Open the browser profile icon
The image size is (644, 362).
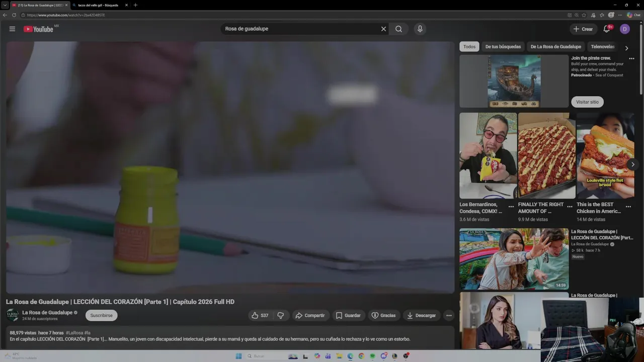[611, 15]
